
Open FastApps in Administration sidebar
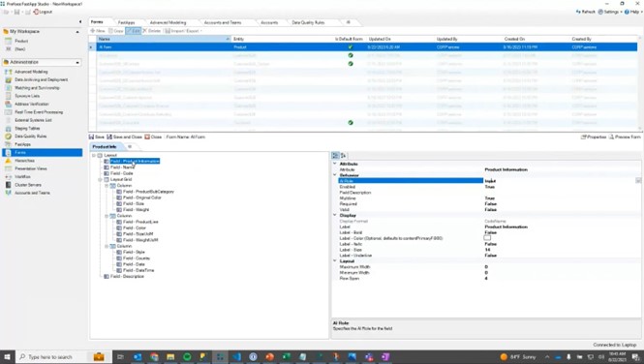pyautogui.click(x=22, y=144)
